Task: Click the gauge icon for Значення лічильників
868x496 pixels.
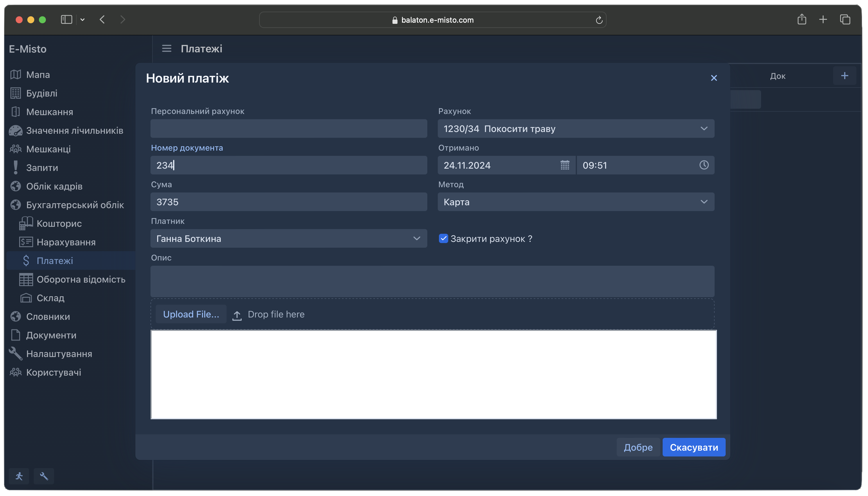Action: [16, 131]
